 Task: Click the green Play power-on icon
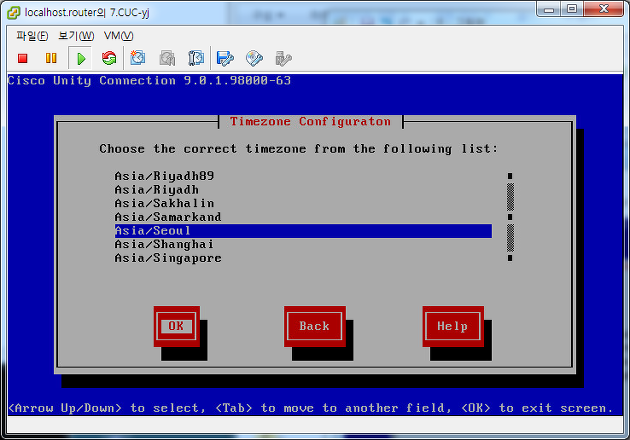81,59
